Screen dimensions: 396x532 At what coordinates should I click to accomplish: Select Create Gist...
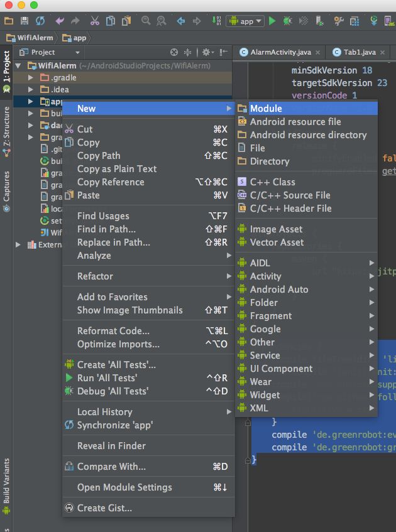(x=149, y=508)
